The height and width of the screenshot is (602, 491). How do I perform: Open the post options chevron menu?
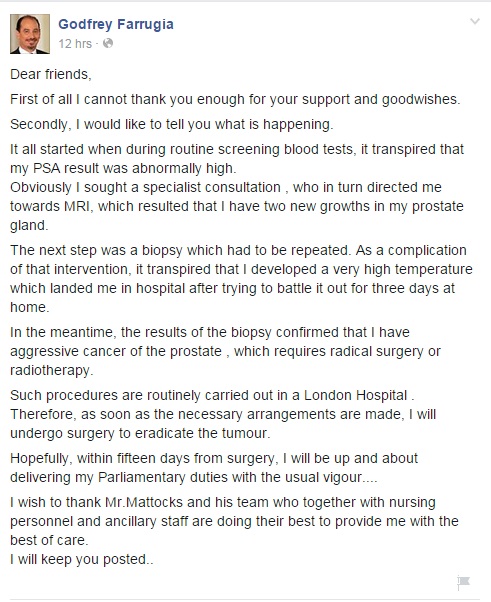pos(475,22)
